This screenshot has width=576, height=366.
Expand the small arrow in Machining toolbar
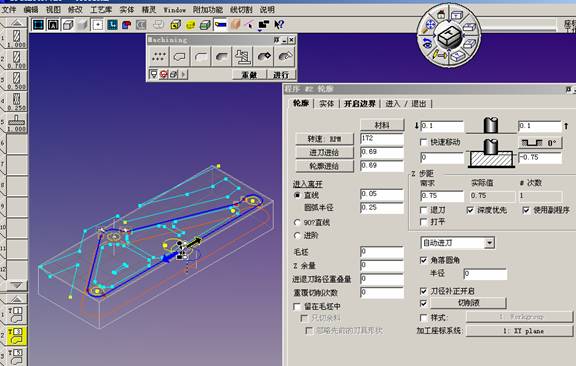[183, 75]
